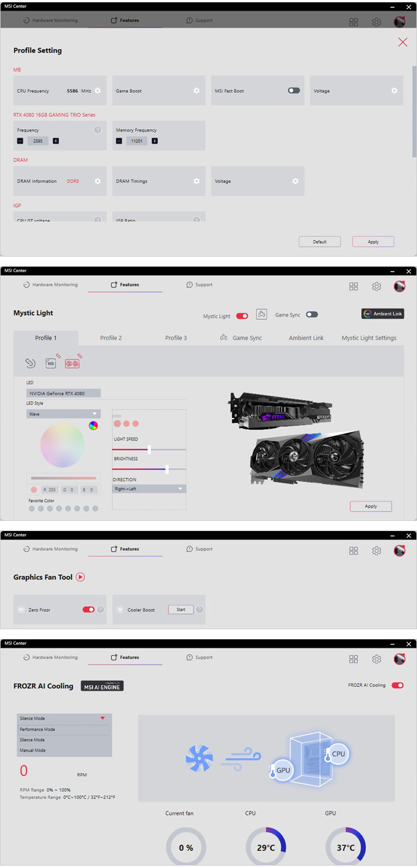The image size is (417, 868).
Task: Disable the Zero Frozr toggle
Action: [88, 610]
